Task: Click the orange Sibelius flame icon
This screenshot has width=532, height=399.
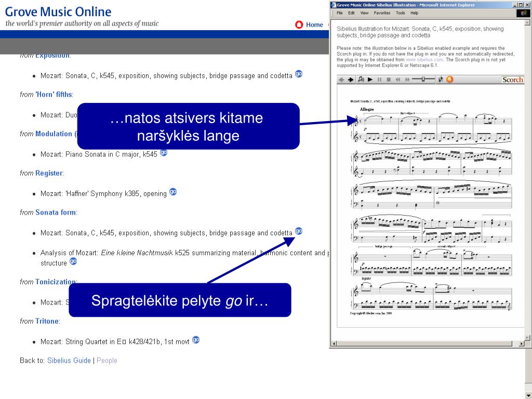Action: (449, 79)
